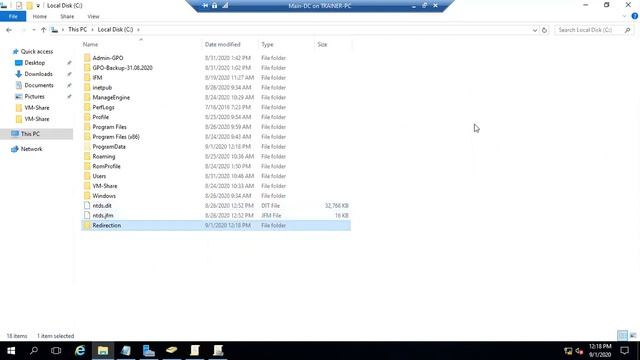Open File Explorer taskbar icon
Image resolution: width=640 pixels, height=360 pixels.
(x=103, y=351)
